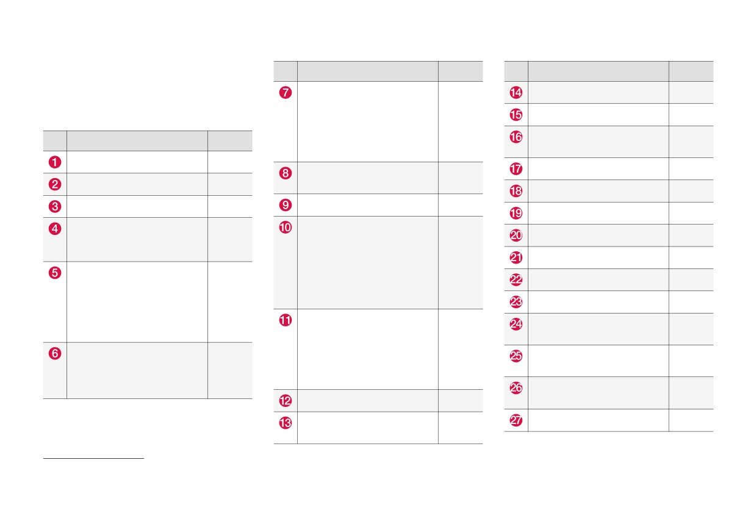This screenshot has height=532, width=756.
Task: Select the number 14 marker
Action: click(x=516, y=93)
